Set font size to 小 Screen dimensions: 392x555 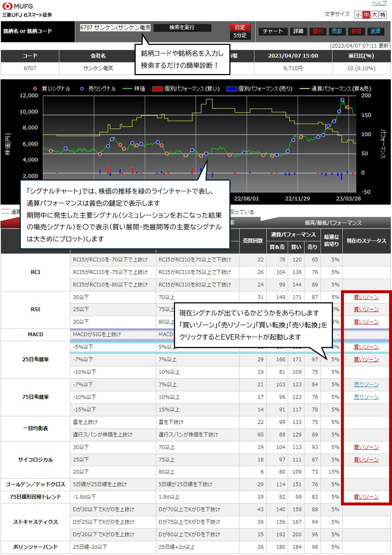(358, 15)
